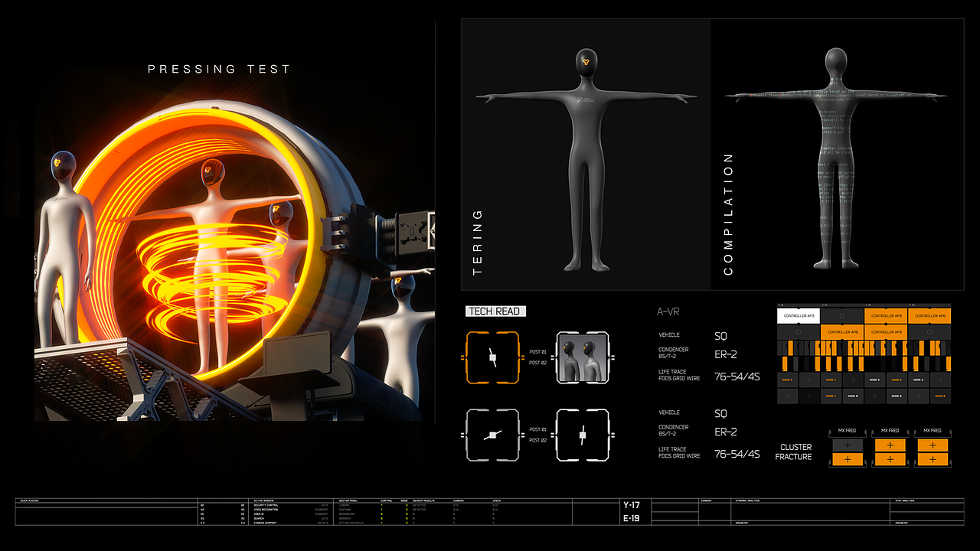Click the Y-17 readout in bottom bar
This screenshot has width=980, height=551.
coord(632,505)
